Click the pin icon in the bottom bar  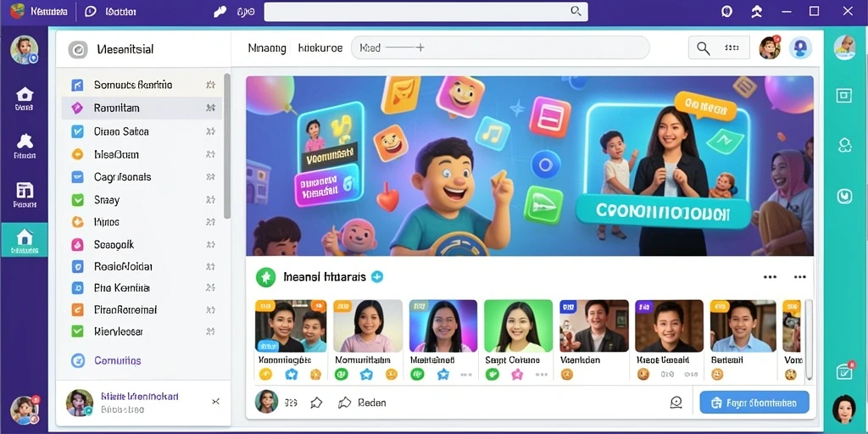tap(316, 403)
